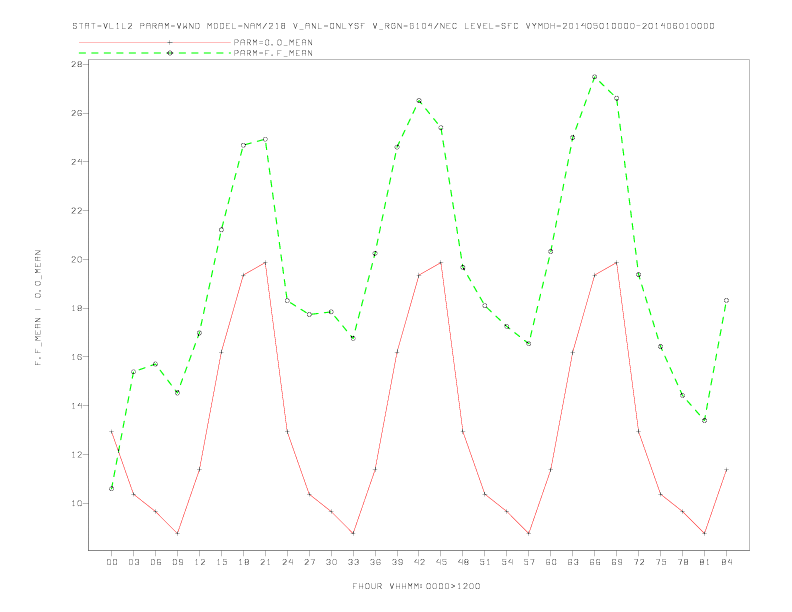Viewport: 792px width, 612px height.
Task: Click y-axis tick label 14
Action: pyautogui.click(x=77, y=405)
